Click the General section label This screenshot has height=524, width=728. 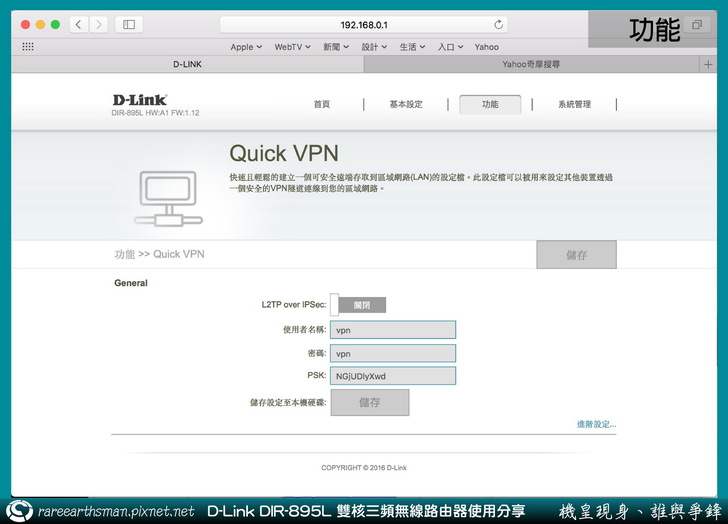point(131,283)
